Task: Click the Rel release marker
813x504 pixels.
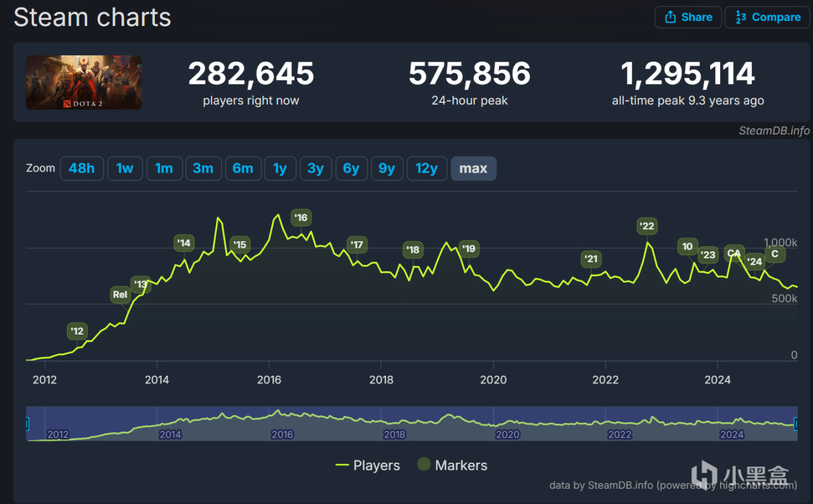Action: [x=120, y=295]
